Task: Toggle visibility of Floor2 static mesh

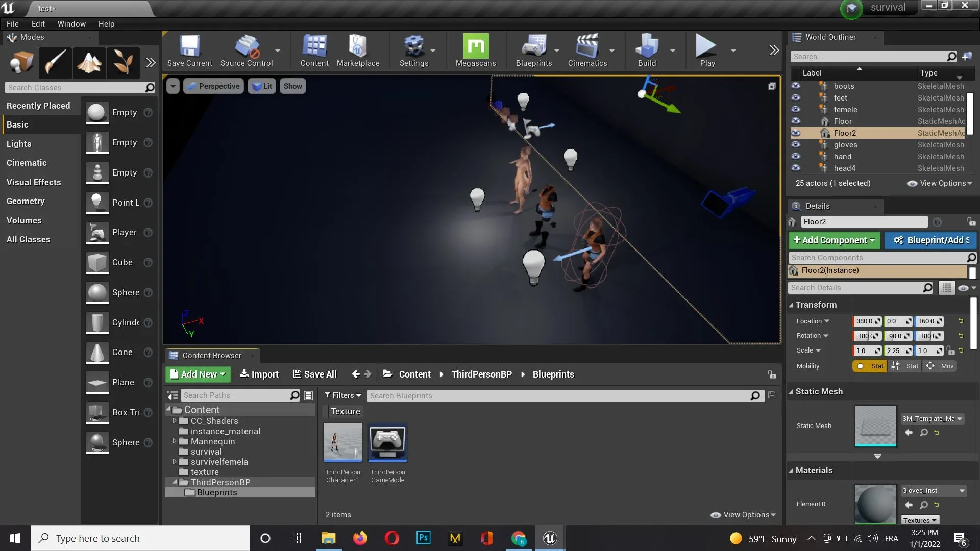Action: pyautogui.click(x=796, y=133)
